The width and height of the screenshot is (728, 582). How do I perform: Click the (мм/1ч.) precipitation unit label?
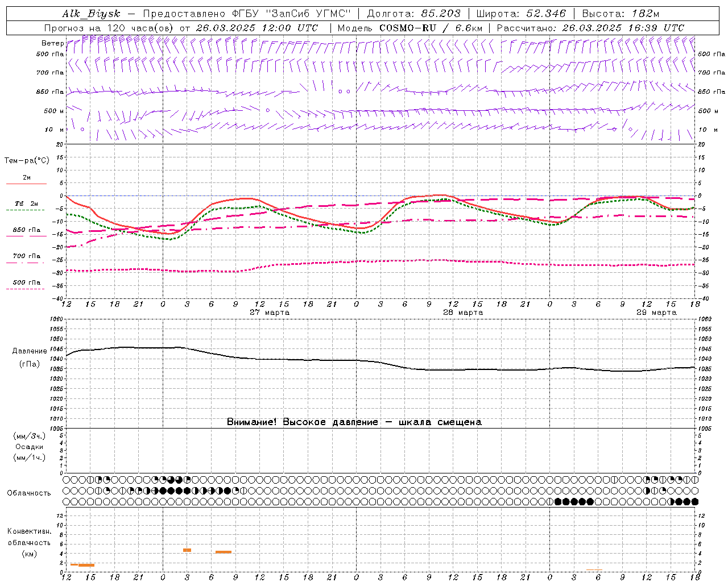[x=30, y=458]
